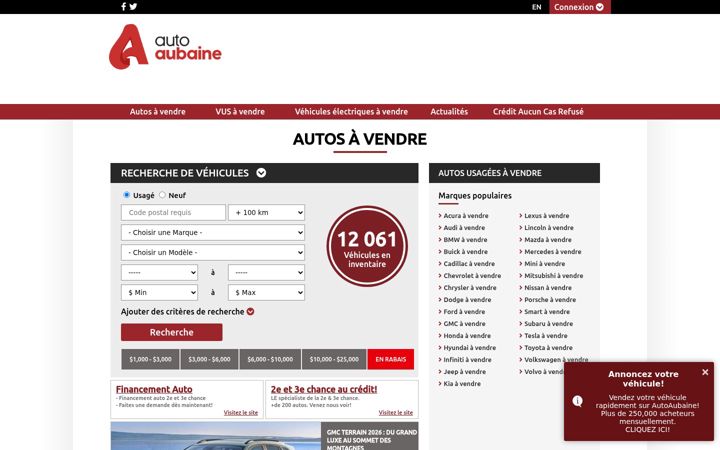720x450 pixels.
Task: Open Smart à vendre link
Action: click(x=547, y=311)
